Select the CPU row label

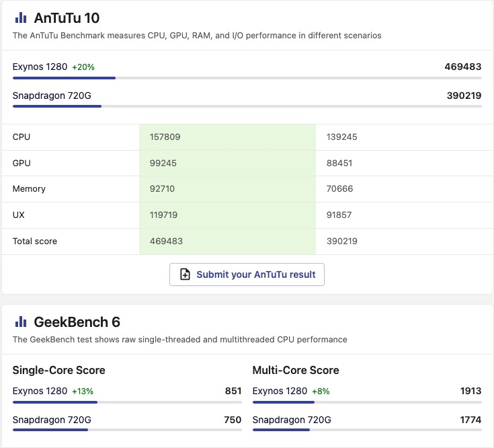tap(22, 137)
